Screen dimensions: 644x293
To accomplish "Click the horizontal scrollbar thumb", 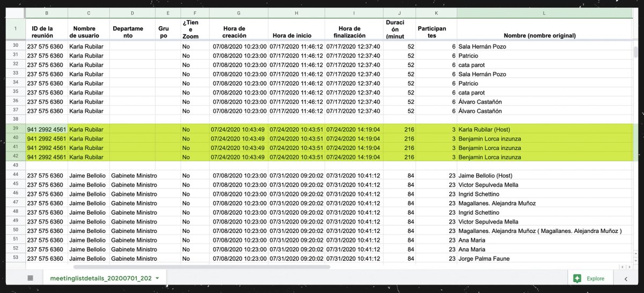I will 201,266.
